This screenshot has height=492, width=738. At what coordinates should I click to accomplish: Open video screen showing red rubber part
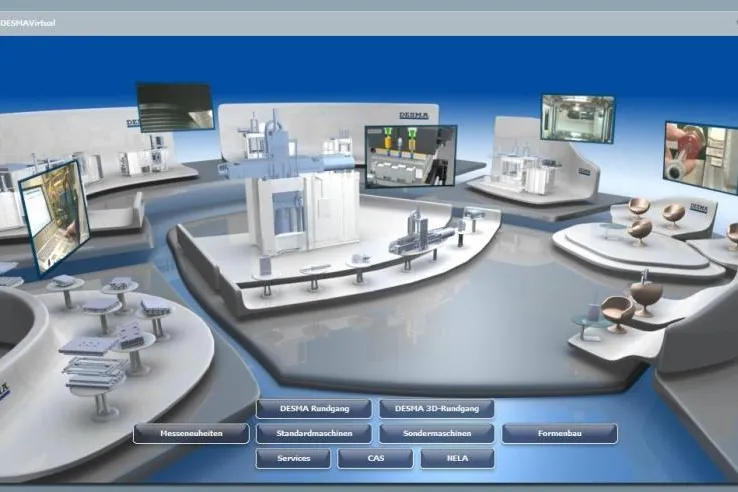click(700, 157)
